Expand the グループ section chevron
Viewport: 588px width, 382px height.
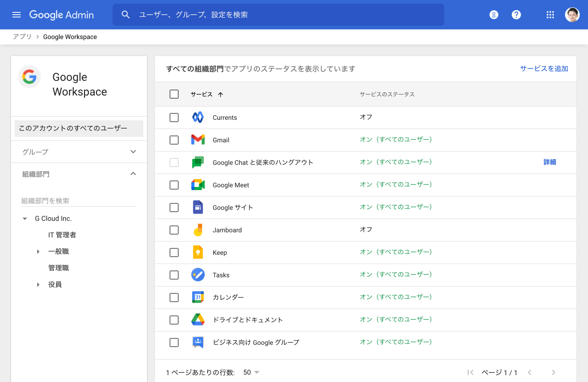tap(133, 152)
